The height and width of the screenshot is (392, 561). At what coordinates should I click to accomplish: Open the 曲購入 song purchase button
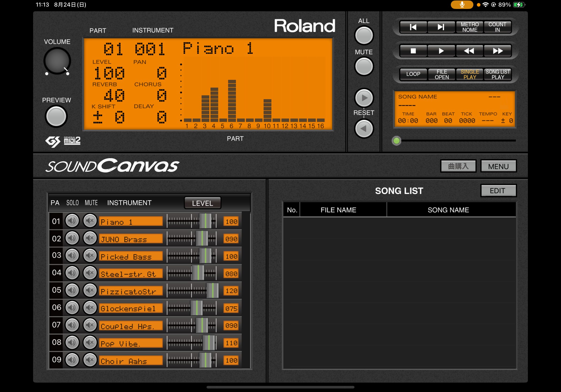(x=458, y=166)
